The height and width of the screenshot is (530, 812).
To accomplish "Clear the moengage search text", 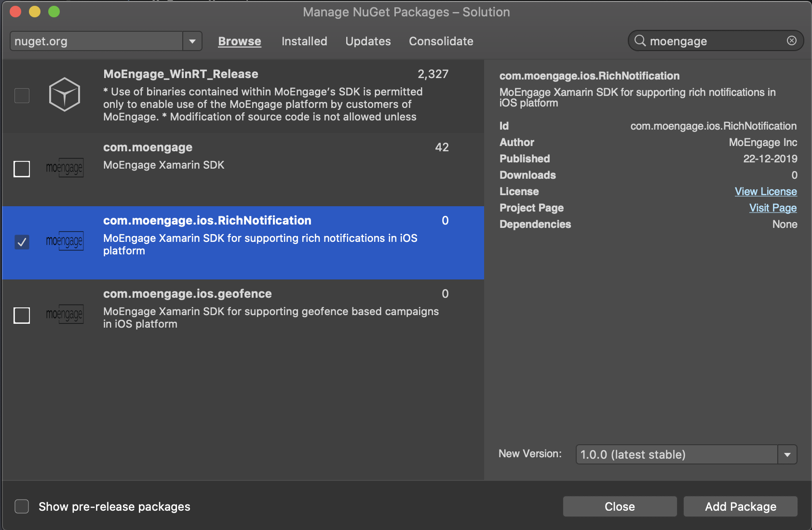I will 792,40.
